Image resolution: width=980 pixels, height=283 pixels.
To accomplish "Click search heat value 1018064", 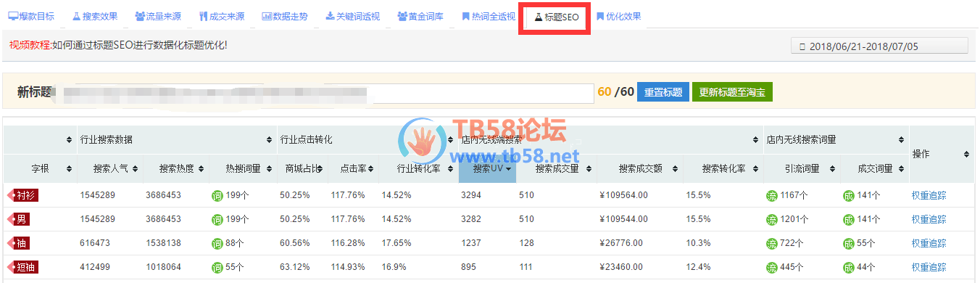I will pyautogui.click(x=163, y=268).
